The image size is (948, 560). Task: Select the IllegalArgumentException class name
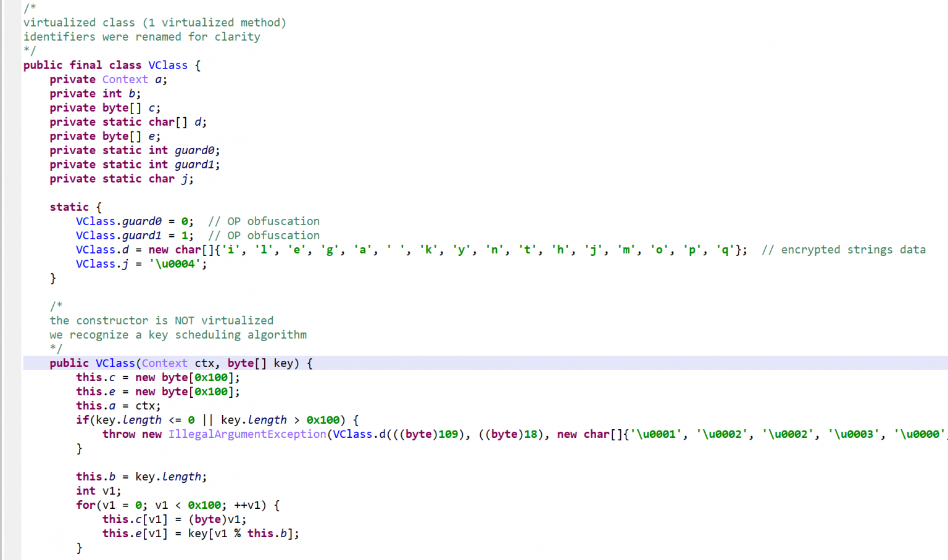point(247,434)
